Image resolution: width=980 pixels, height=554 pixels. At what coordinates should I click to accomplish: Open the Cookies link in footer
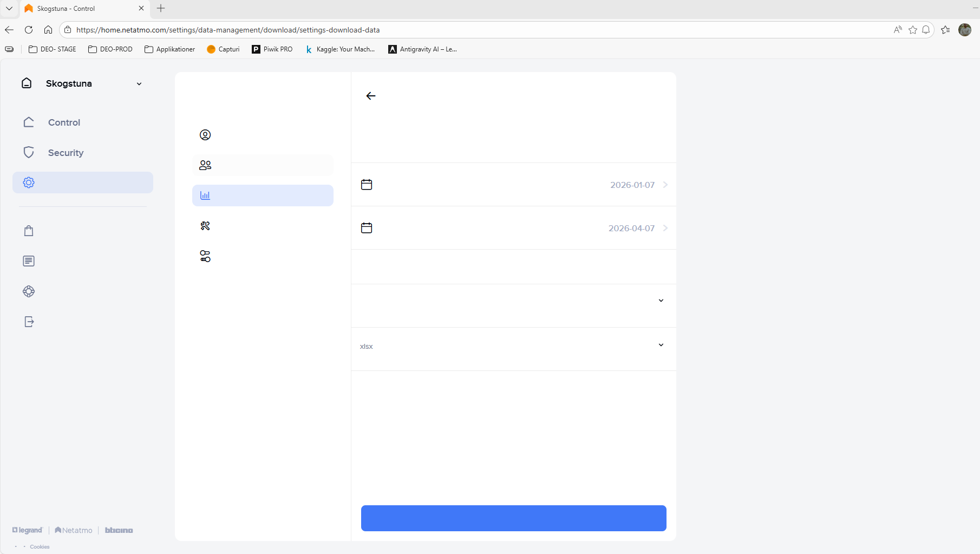click(40, 547)
